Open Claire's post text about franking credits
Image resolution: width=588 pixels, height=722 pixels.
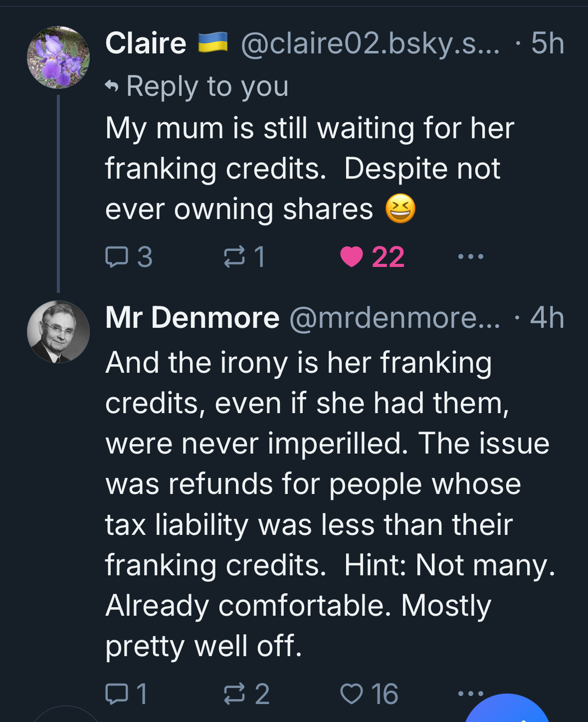pos(309,169)
